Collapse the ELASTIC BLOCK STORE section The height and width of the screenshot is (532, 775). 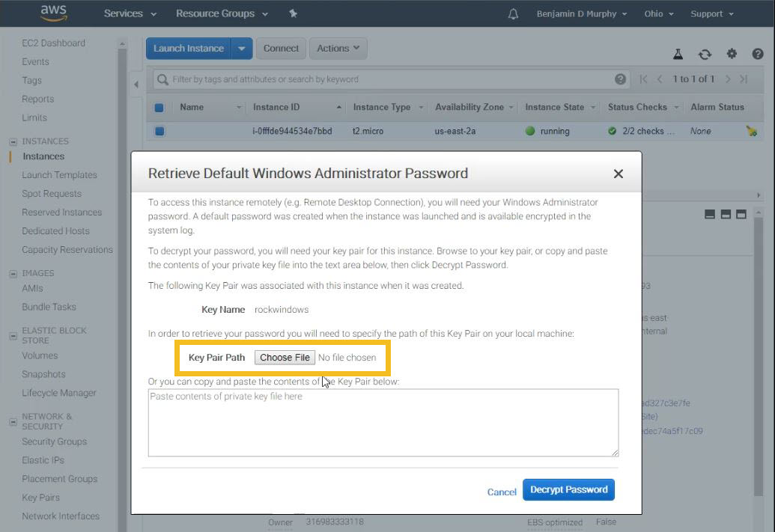point(13,336)
